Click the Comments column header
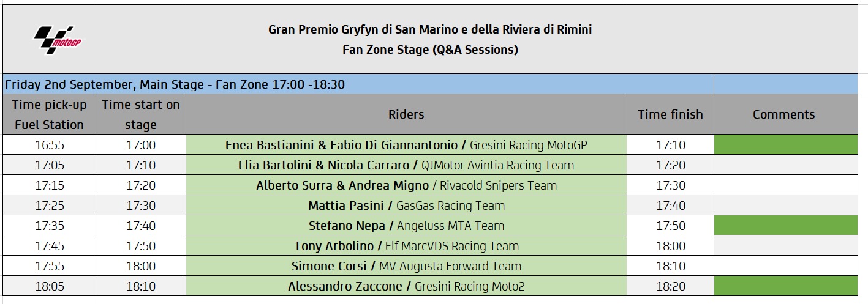868x304 pixels. coord(785,114)
